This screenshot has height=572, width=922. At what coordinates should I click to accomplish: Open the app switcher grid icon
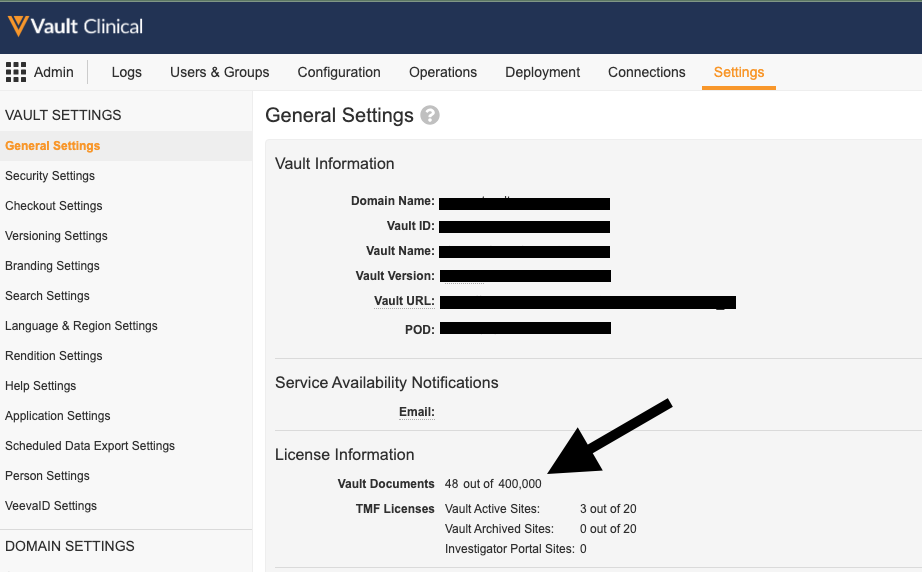16,72
